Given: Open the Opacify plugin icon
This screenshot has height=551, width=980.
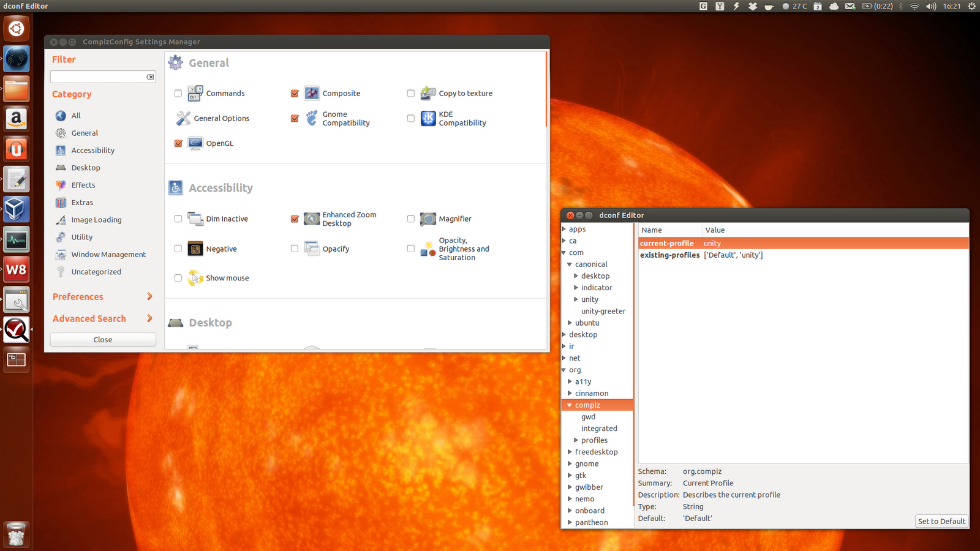Looking at the screenshot, I should (x=312, y=249).
